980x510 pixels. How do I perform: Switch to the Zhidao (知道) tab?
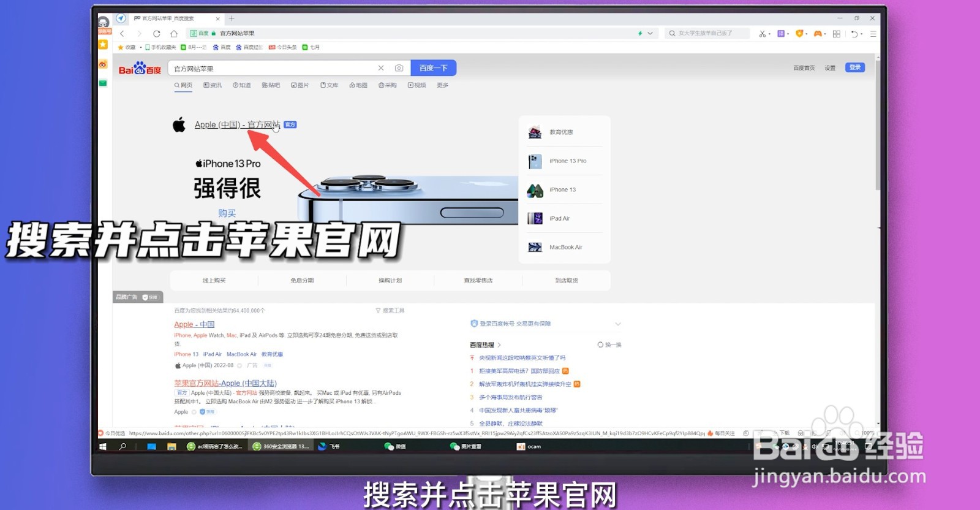[242, 85]
